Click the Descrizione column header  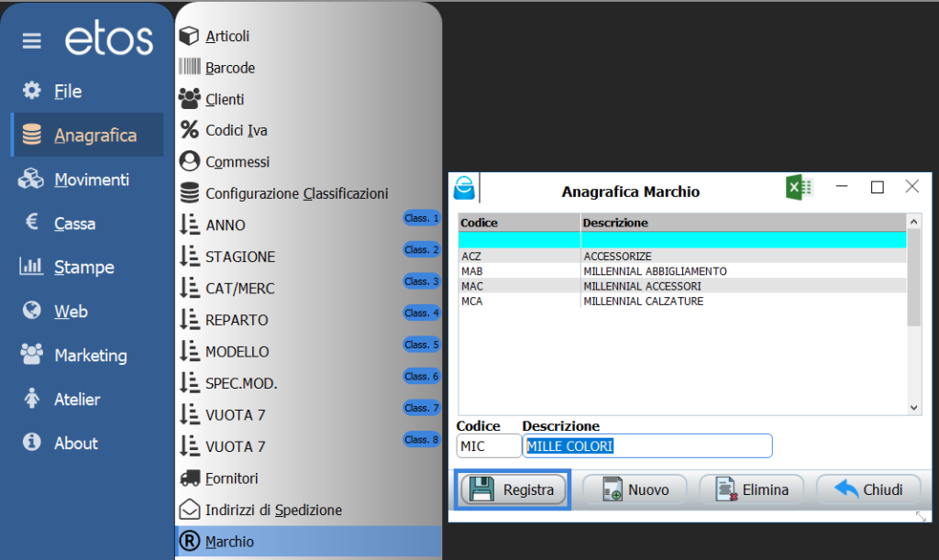pos(744,223)
